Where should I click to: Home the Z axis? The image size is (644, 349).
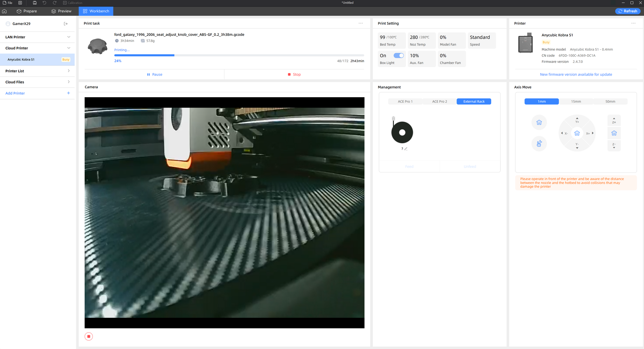click(x=614, y=133)
